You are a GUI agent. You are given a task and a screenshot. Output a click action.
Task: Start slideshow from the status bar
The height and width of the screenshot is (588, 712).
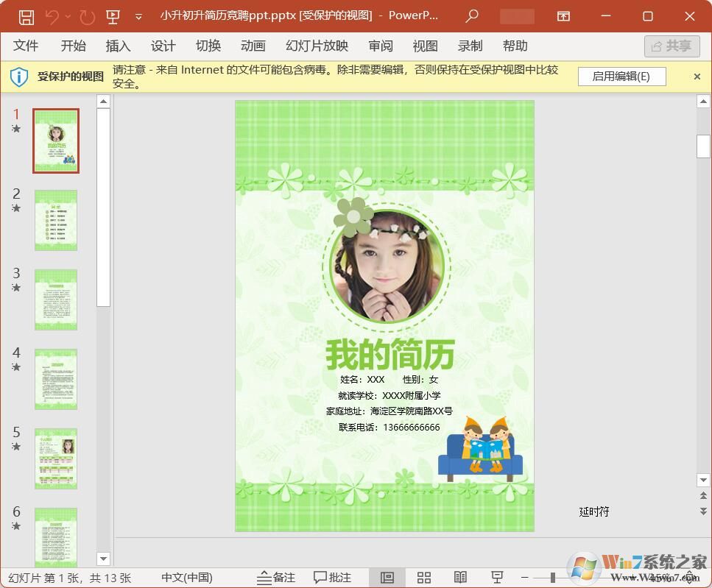[x=498, y=577]
